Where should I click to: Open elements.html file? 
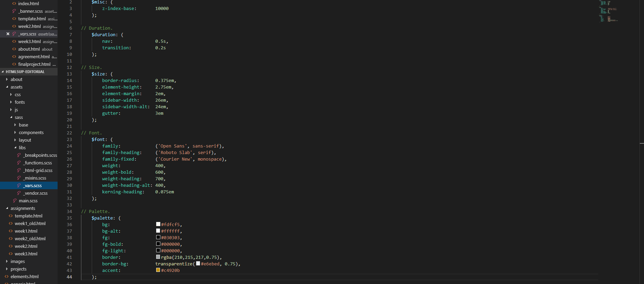[x=24, y=276]
